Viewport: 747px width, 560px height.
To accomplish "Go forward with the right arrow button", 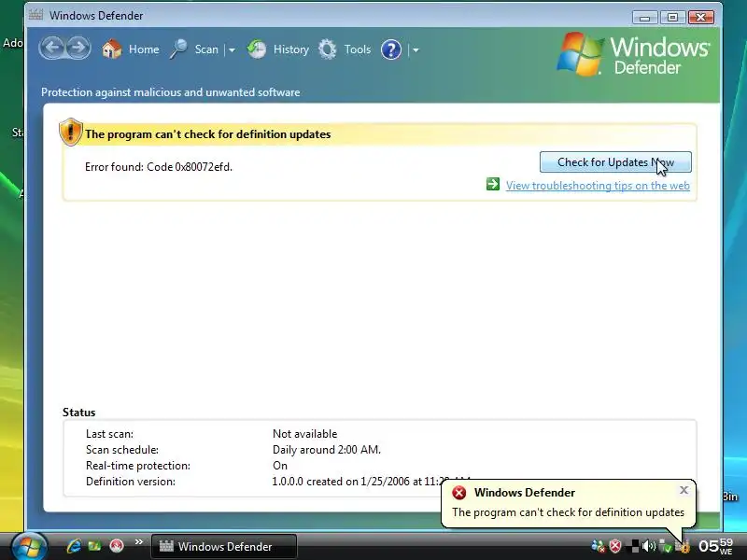I will coord(78,49).
